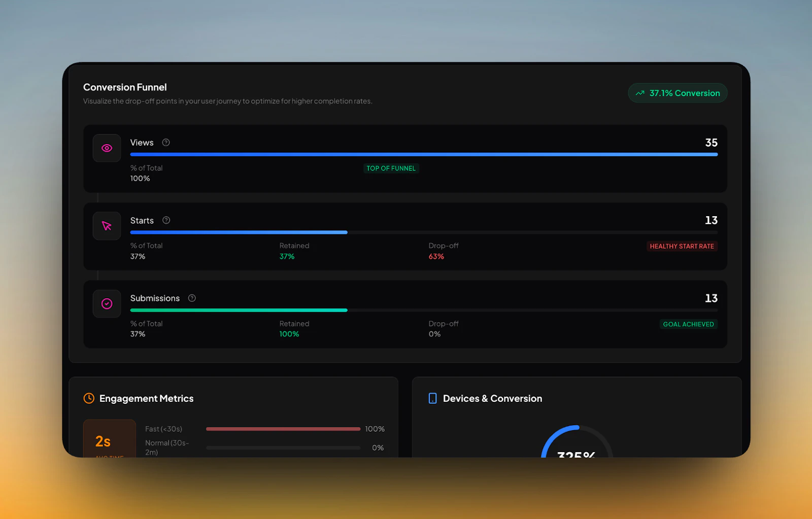The image size is (812, 519).
Task: Toggle the TOP OF FUNNEL badge
Action: (x=391, y=168)
